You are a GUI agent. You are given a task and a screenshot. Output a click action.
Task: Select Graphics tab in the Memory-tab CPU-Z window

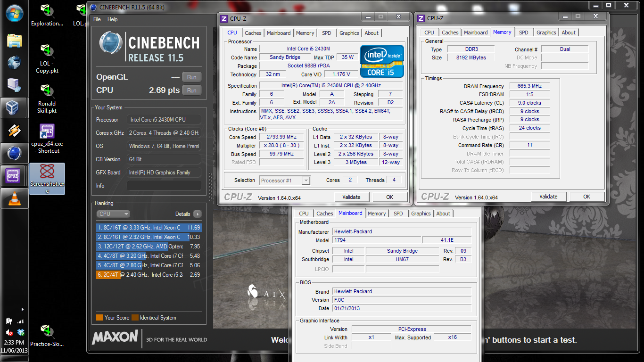point(546,33)
